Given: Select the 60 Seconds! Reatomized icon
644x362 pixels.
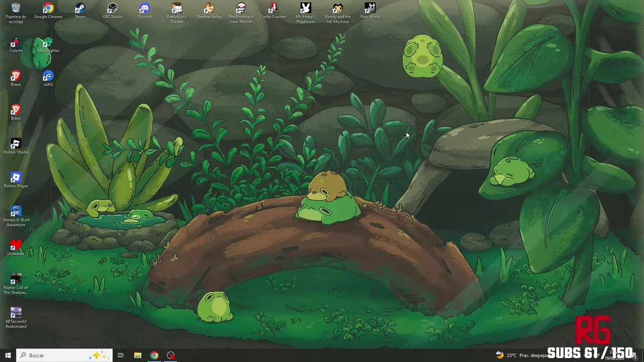Looking at the screenshot, I should tap(16, 318).
